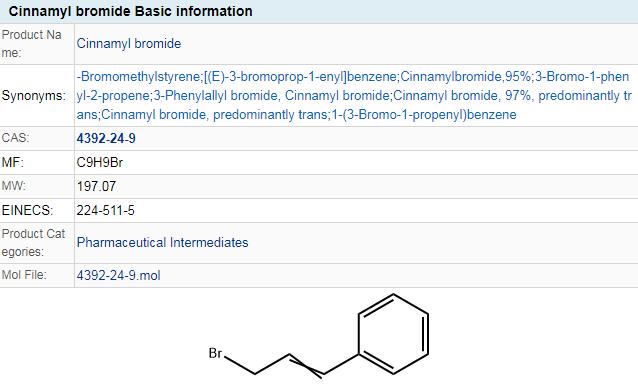
Task: Click the molecular weight 197.07 value
Action: 96,187
